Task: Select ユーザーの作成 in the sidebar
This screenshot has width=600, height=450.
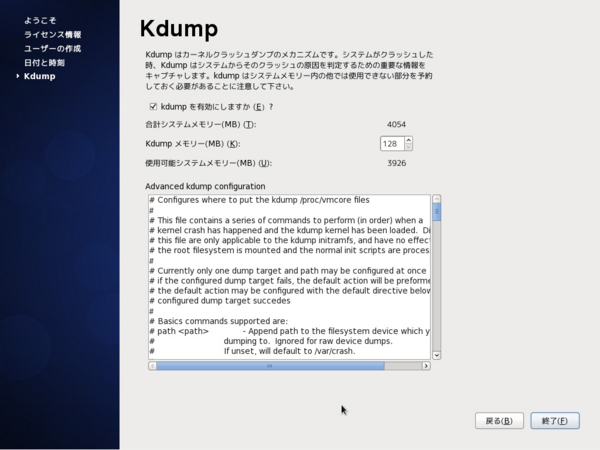Action: (52, 49)
